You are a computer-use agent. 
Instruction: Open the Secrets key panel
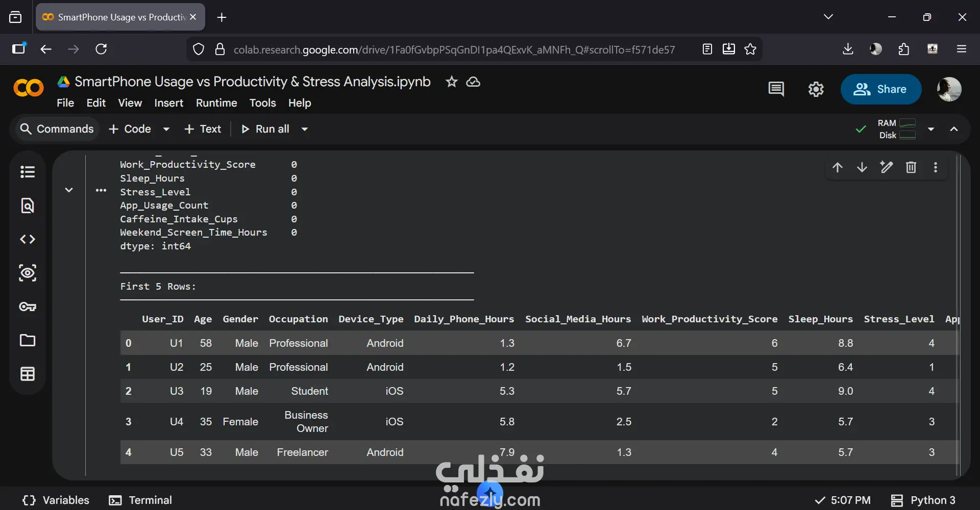tap(28, 307)
